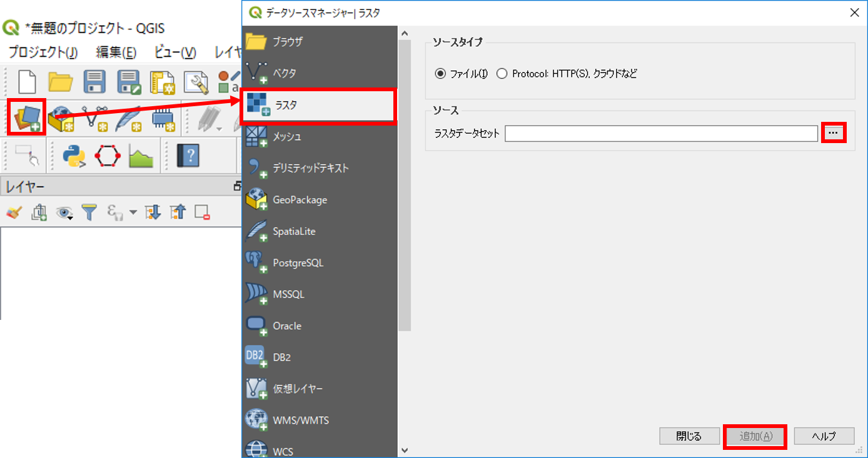Click the ラスタデータセット input field
The height and width of the screenshot is (458, 868).
coord(661,133)
